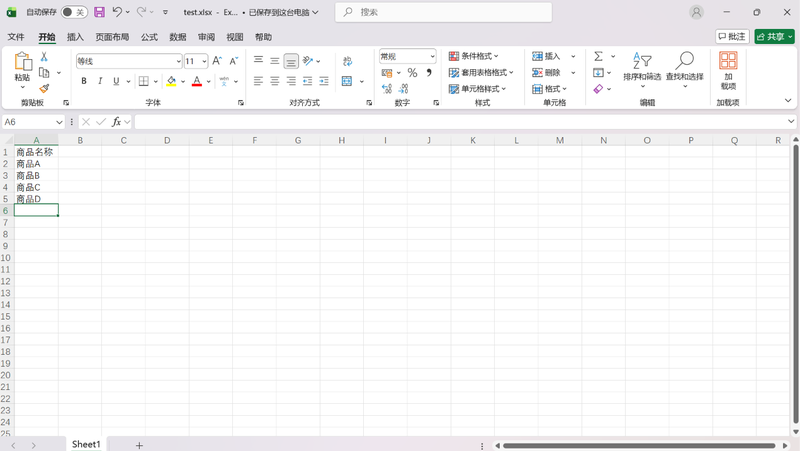Undo the last action
The image size is (800, 451).
click(x=117, y=12)
